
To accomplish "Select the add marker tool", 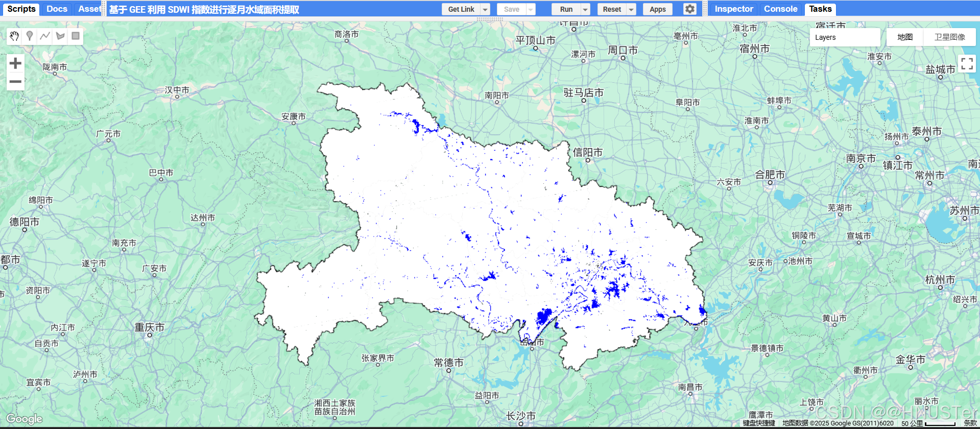I will (30, 36).
